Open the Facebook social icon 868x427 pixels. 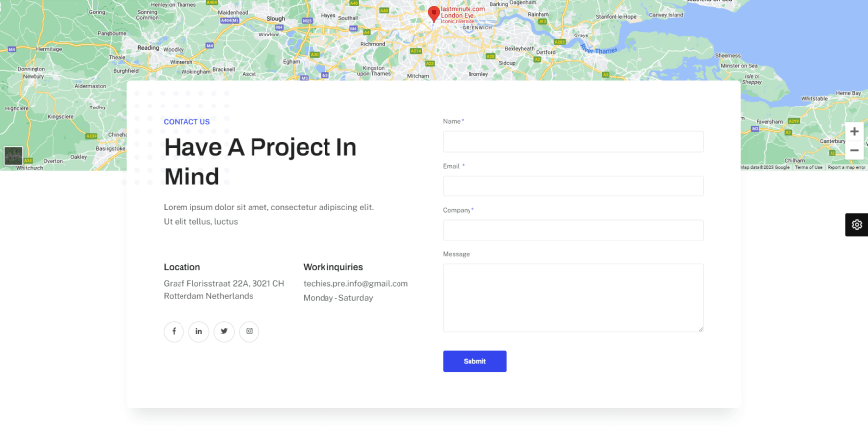pyautogui.click(x=174, y=331)
